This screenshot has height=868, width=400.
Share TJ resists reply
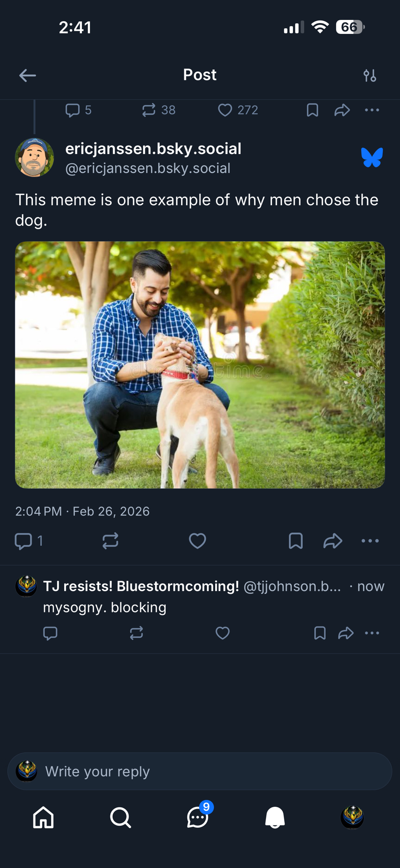[346, 633]
